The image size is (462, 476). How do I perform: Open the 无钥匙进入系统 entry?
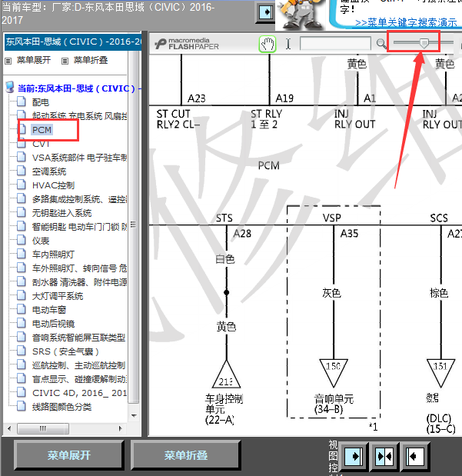(62, 213)
